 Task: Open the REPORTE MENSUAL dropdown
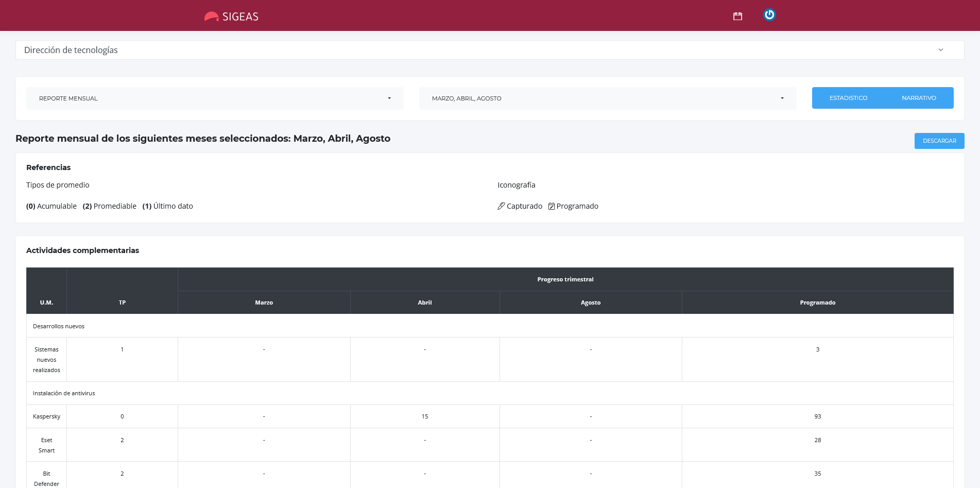[215, 98]
